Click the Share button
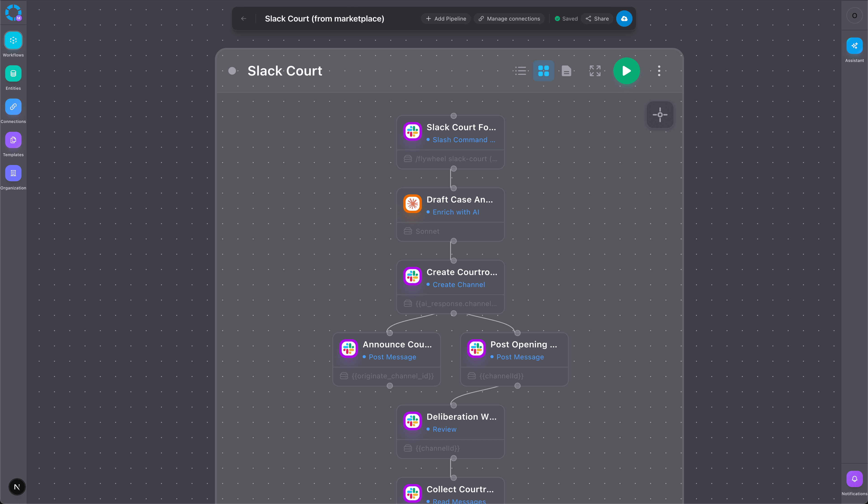Image resolution: width=868 pixels, height=504 pixels. tap(597, 19)
